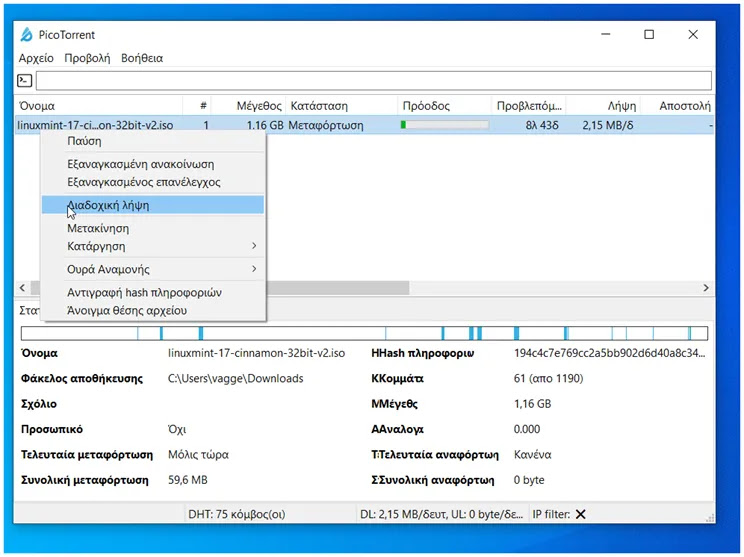Viewport: 744px width, 557px height.
Task: Enable Διαδοχική λήψη option
Action: tap(153, 205)
